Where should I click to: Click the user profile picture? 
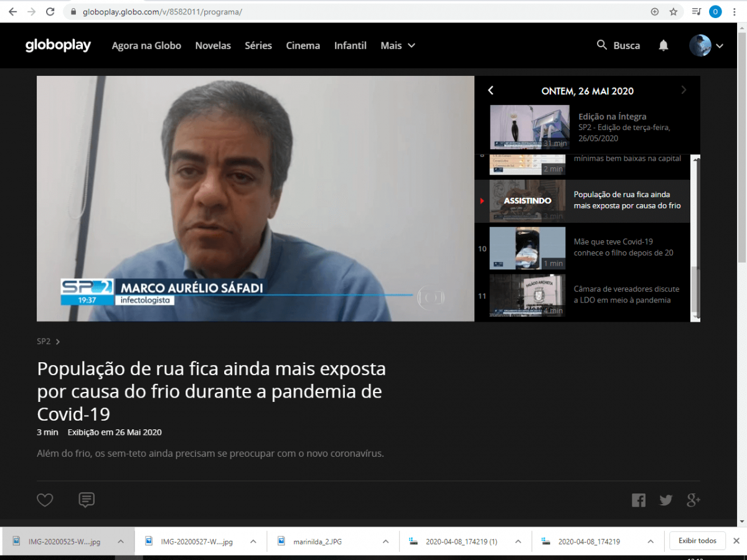pyautogui.click(x=700, y=45)
